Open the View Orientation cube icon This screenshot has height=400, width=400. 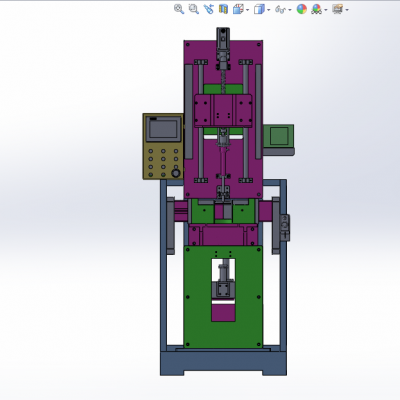238,9
